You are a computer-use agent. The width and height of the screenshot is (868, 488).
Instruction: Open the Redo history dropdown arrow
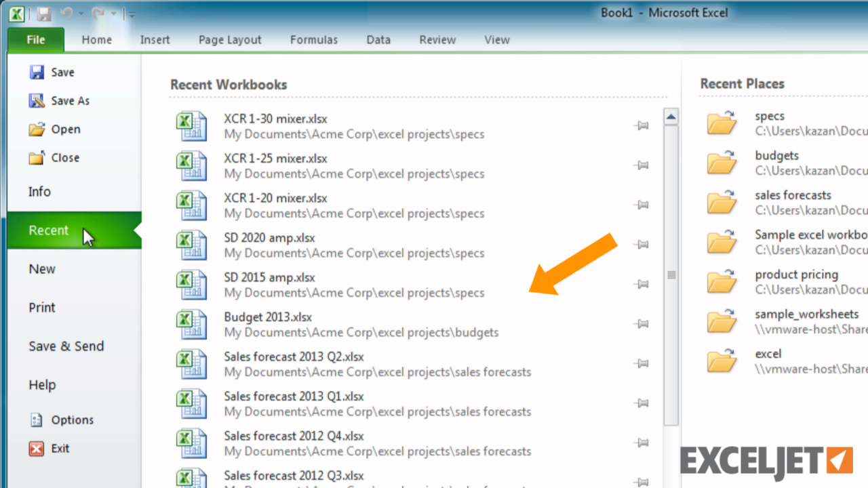(x=115, y=14)
